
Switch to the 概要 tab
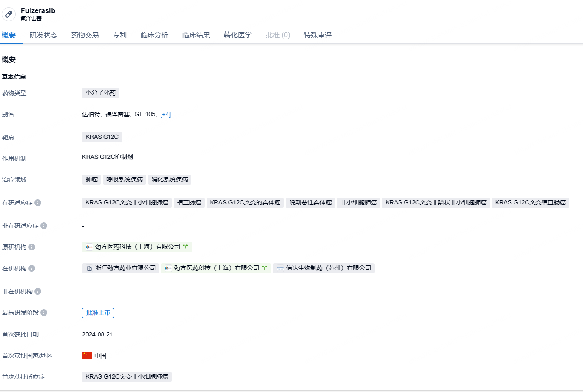click(x=9, y=35)
